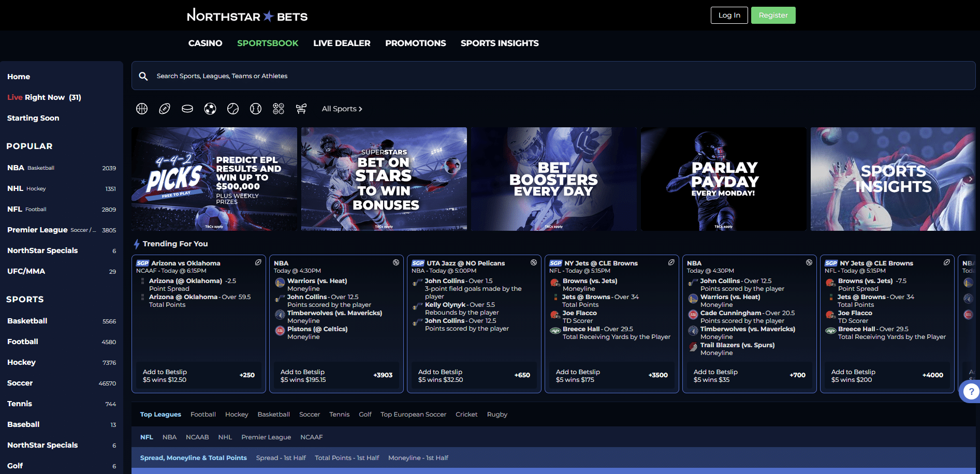Open Live Right Now in sidebar

click(x=44, y=97)
